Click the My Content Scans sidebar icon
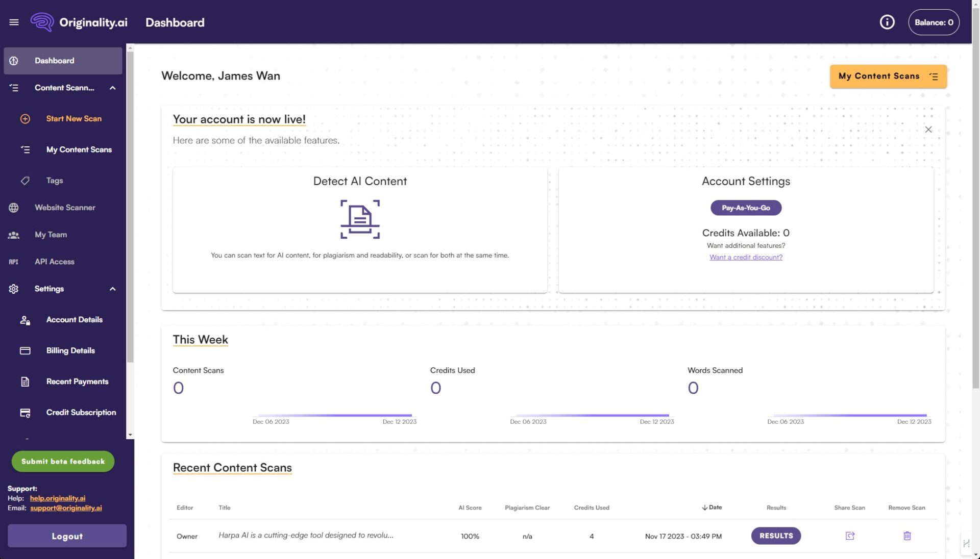Viewport: 980px width, 559px height. pyautogui.click(x=25, y=150)
